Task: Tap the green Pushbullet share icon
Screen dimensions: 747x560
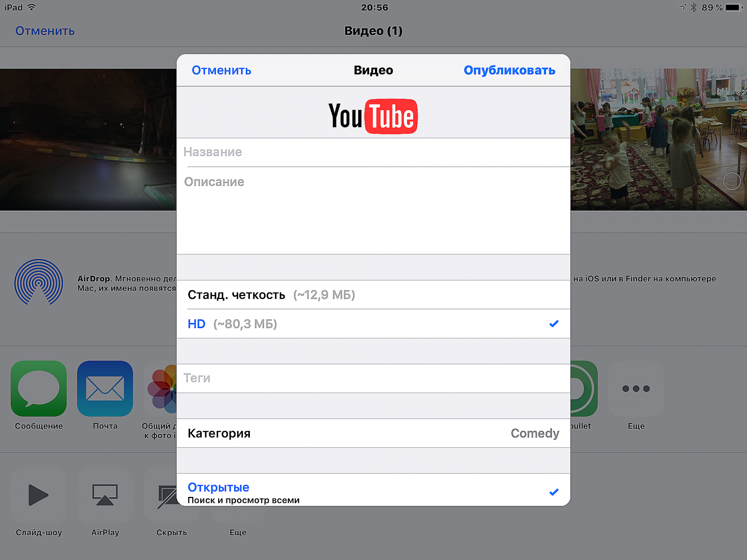Action: (584, 388)
